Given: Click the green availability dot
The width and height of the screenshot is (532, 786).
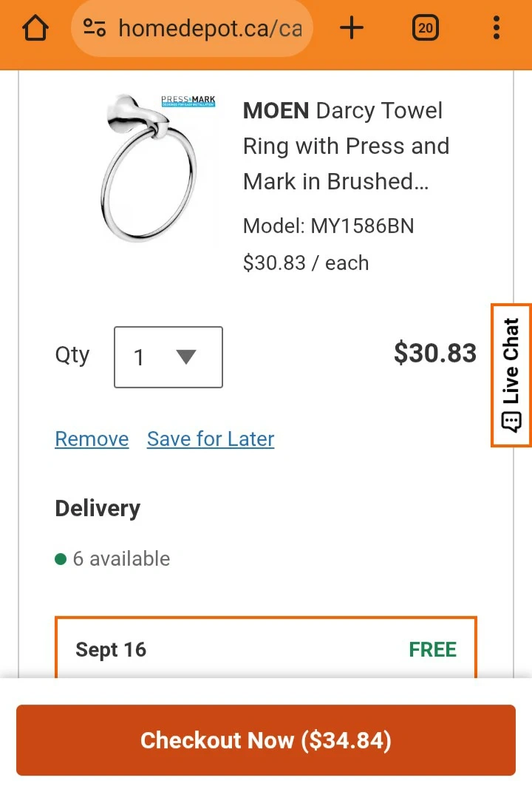Looking at the screenshot, I should coord(61,559).
